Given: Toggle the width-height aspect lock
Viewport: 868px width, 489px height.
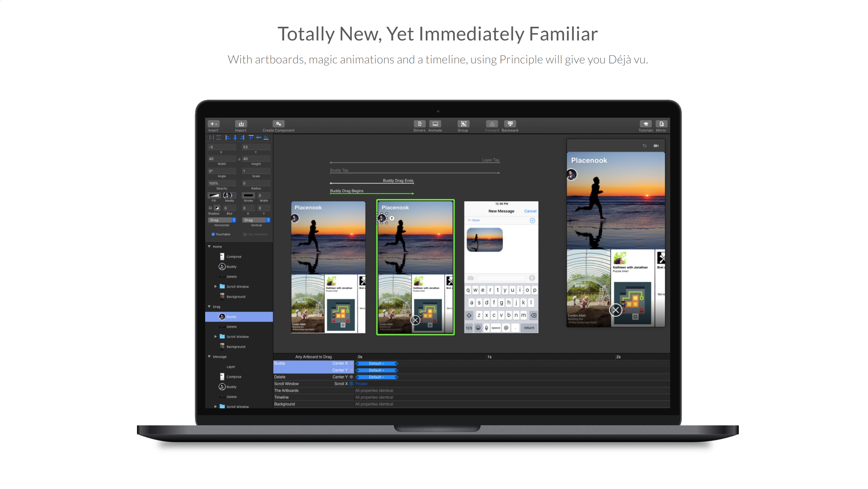Looking at the screenshot, I should click(239, 159).
